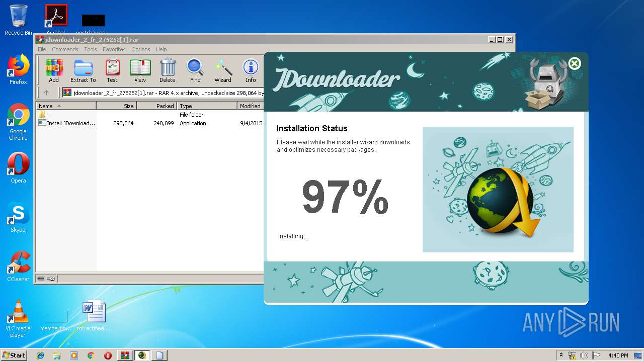Viewport: 644px width, 362px height.
Task: Click the taskbar clock showing 4:40 PM
Action: tap(618, 355)
